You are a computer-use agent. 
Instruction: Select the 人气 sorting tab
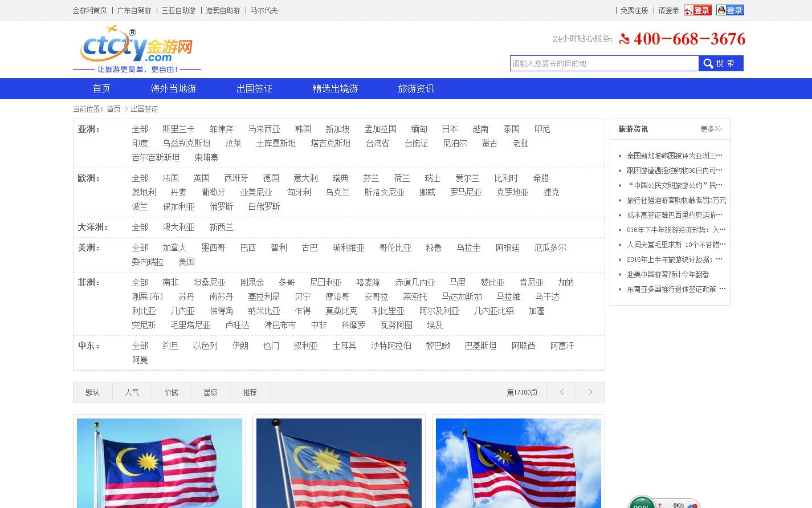click(x=132, y=392)
